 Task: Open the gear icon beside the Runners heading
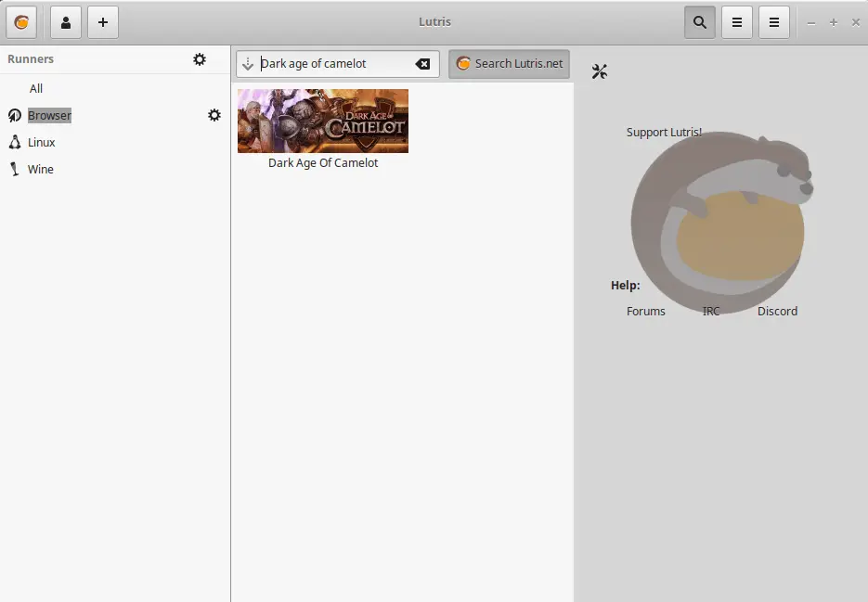coord(200,59)
